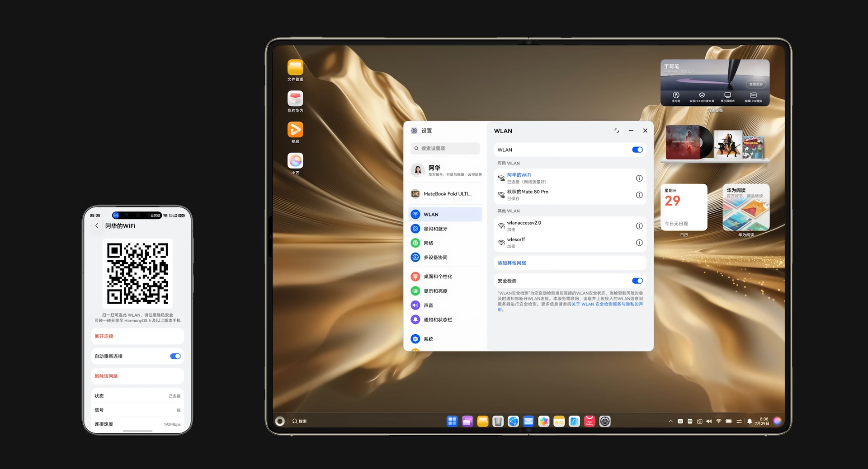Viewport: 868px width, 469px height.
Task: Toggle the 安全检测 switch
Action: coord(637,281)
